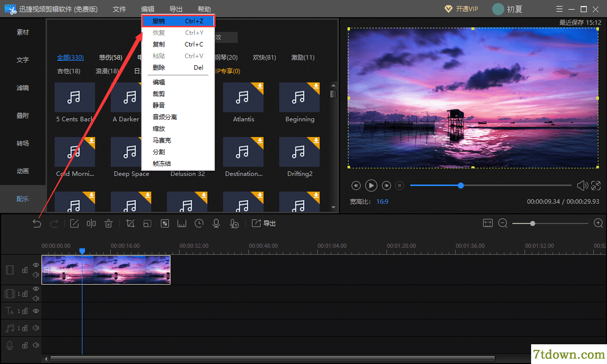Click the user avatar next to 初夏
The height and width of the screenshot is (364, 607).
tap(498, 9)
